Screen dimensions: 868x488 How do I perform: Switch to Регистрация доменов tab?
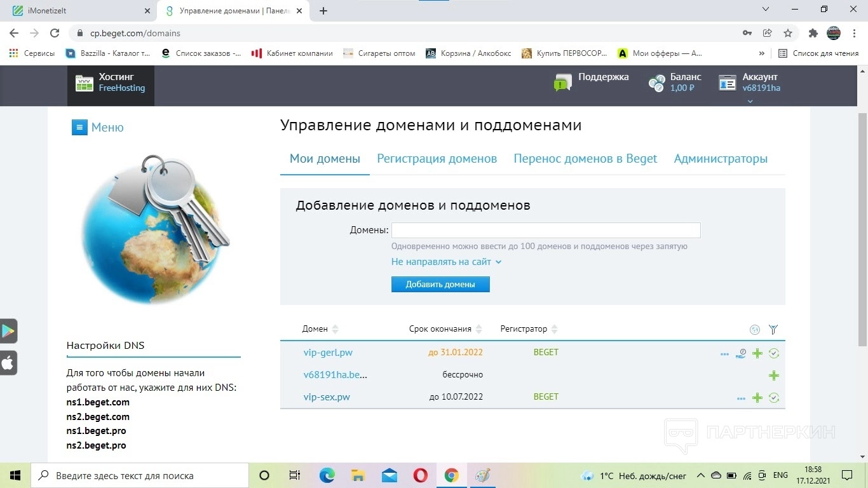coord(437,159)
